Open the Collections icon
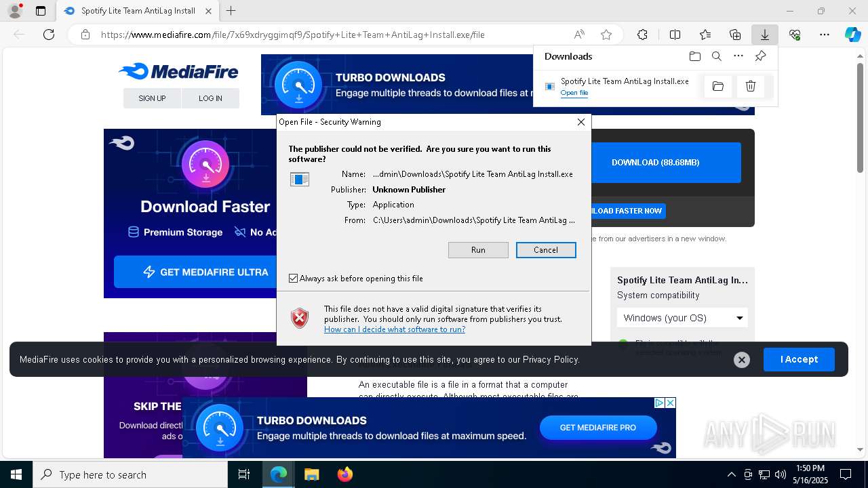 tap(735, 35)
